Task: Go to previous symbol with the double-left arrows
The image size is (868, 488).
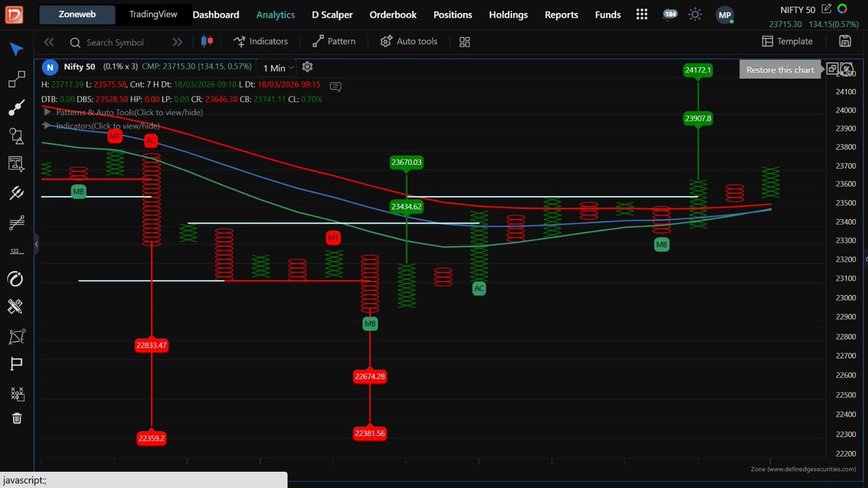Action: tap(49, 42)
